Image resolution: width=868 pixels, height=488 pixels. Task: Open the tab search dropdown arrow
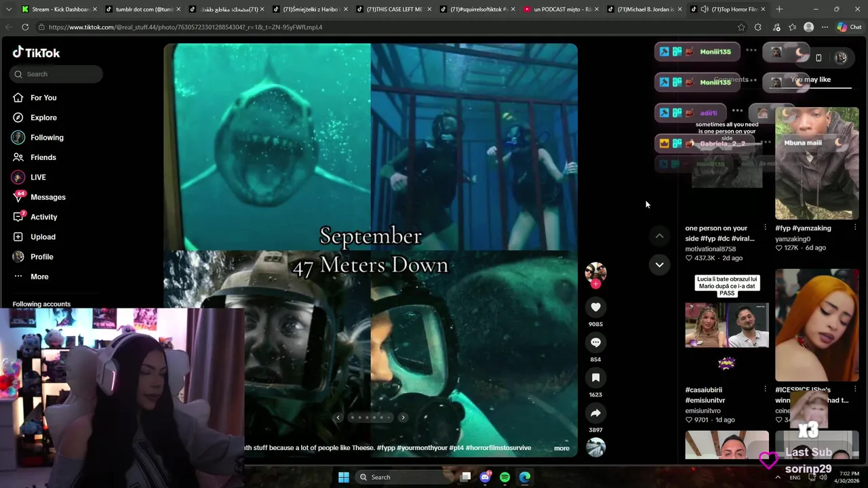click(x=8, y=9)
